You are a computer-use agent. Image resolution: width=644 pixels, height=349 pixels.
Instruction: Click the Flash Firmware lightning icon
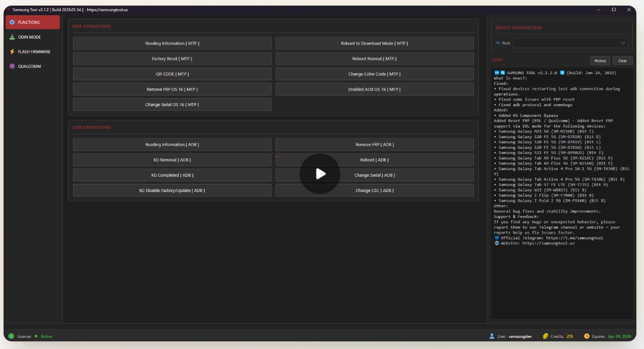pyautogui.click(x=12, y=52)
